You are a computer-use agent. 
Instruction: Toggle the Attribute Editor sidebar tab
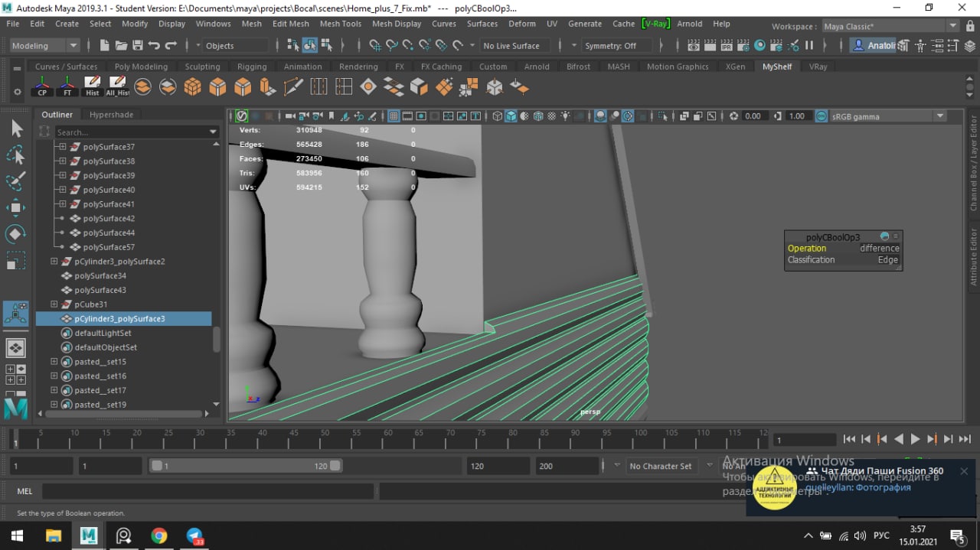(974, 258)
